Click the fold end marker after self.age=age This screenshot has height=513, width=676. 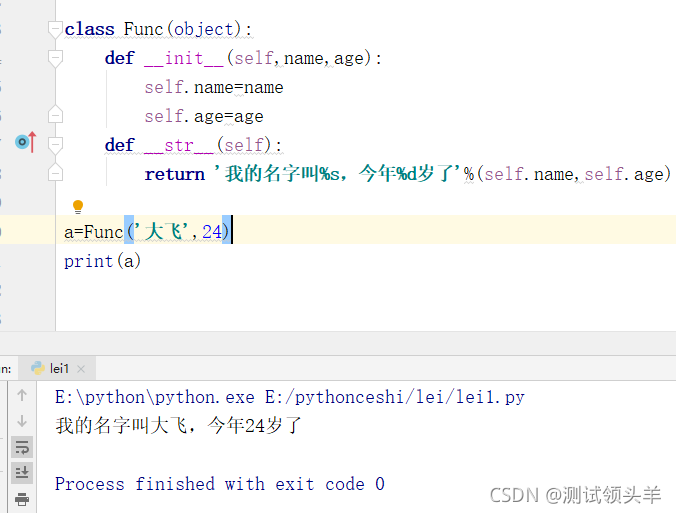tap(55, 116)
